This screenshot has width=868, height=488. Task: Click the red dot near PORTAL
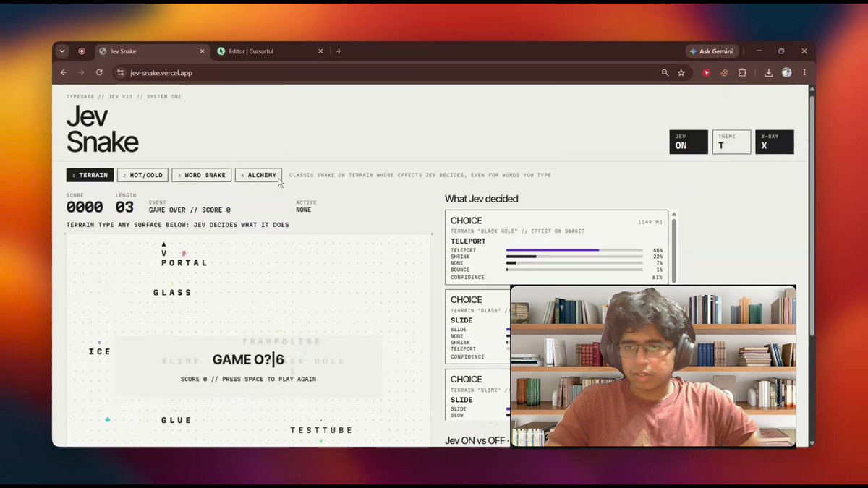[x=184, y=254]
